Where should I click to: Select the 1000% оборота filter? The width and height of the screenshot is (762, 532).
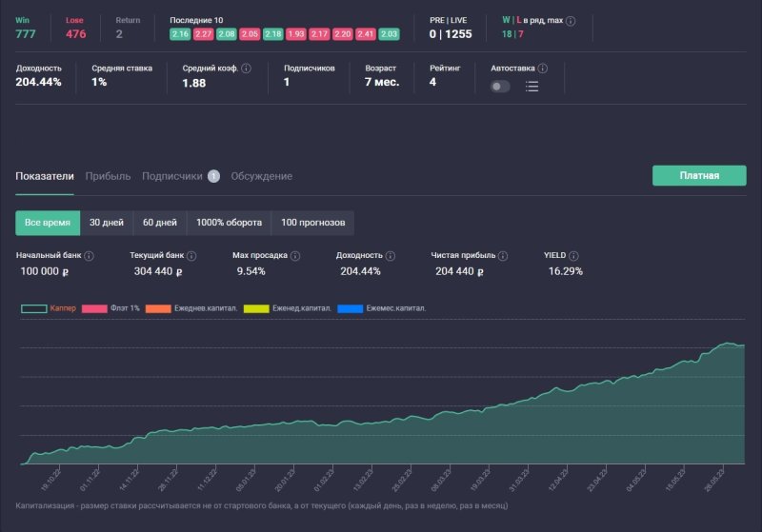coord(229,223)
